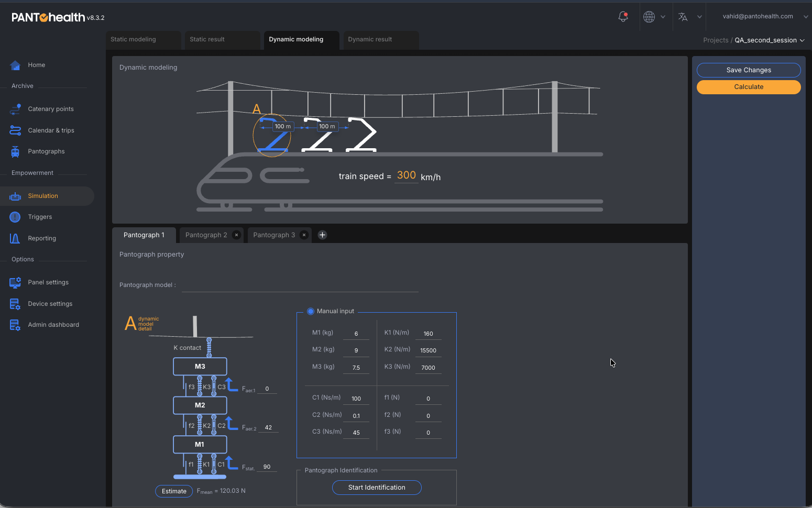
Task: Click the C1 (Ns/m) input field
Action: point(356,399)
